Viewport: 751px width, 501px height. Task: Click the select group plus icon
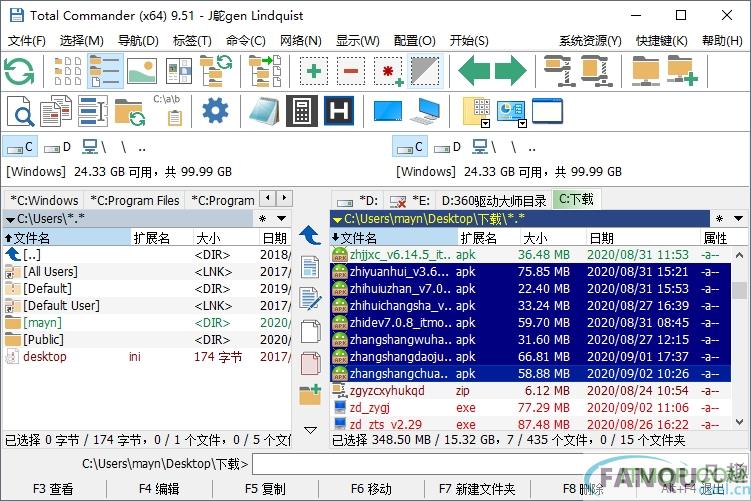tap(314, 71)
